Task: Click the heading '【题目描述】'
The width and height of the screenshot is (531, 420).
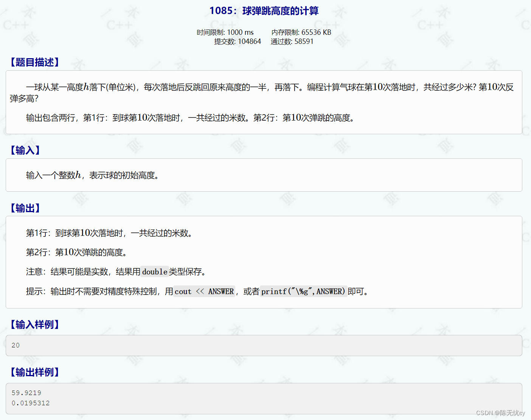Action: click(35, 62)
